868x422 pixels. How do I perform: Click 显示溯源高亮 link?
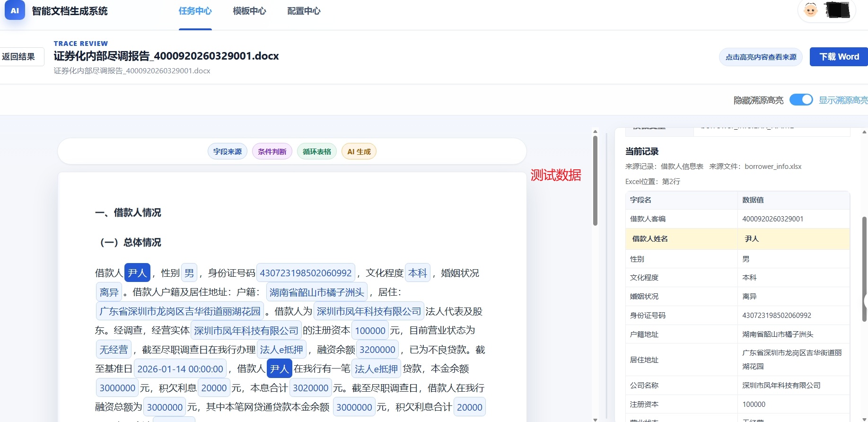[x=843, y=100]
